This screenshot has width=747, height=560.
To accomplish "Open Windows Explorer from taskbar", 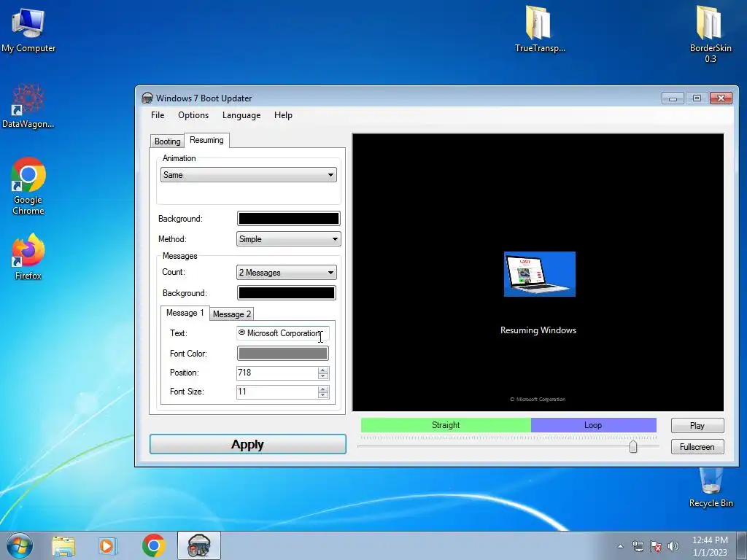I will pos(63,546).
